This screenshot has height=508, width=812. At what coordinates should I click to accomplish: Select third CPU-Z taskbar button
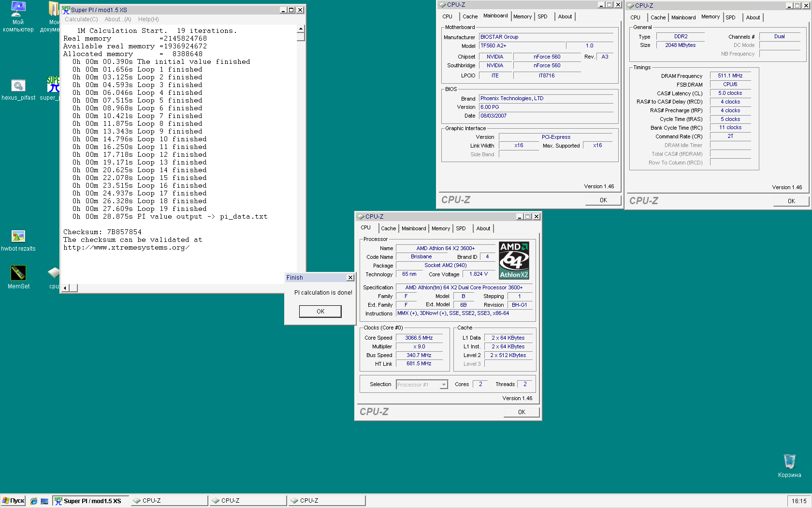[327, 501]
